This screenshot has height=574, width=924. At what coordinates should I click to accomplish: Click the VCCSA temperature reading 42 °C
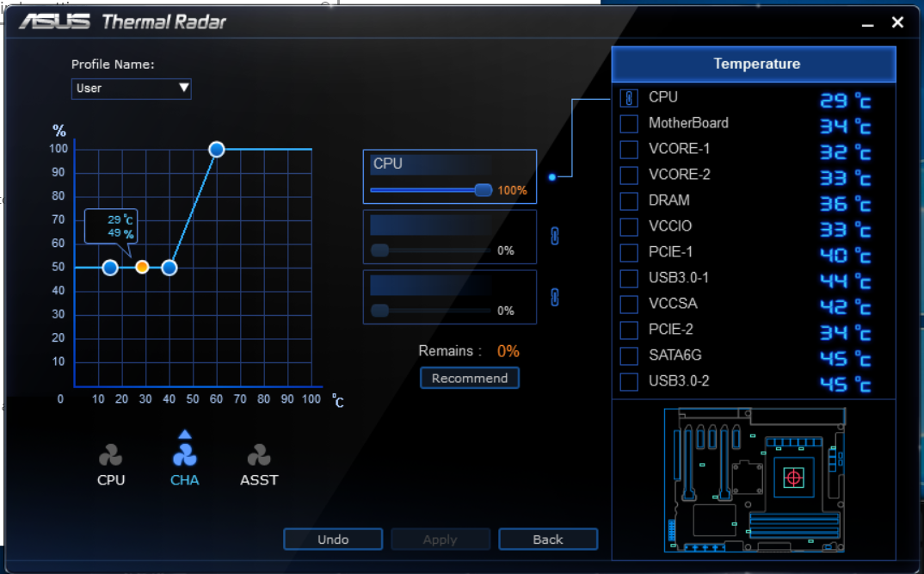point(845,307)
